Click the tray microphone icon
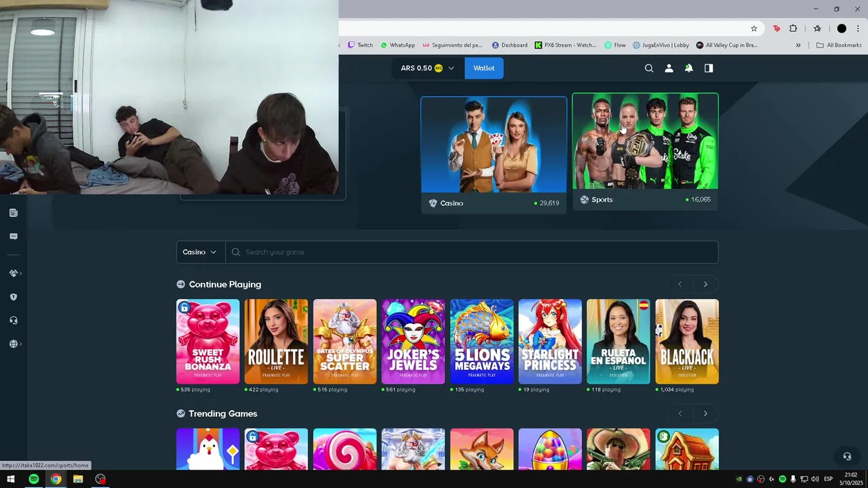 (793, 479)
